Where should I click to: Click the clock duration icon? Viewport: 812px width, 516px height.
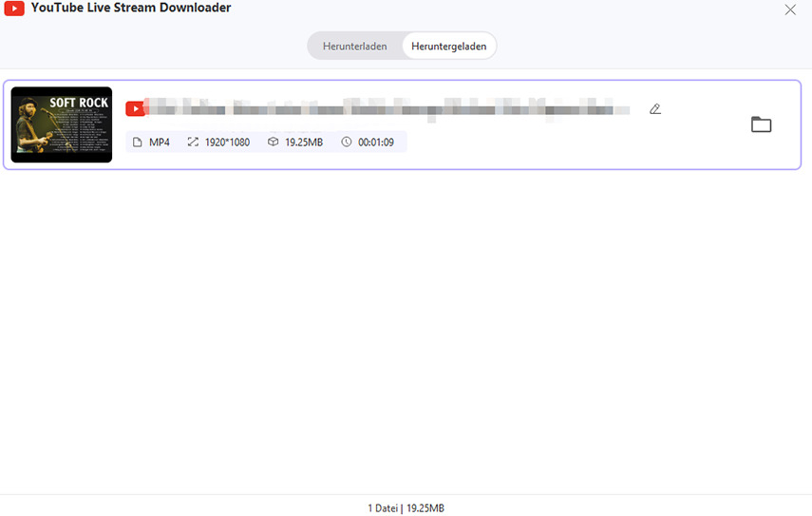(347, 142)
